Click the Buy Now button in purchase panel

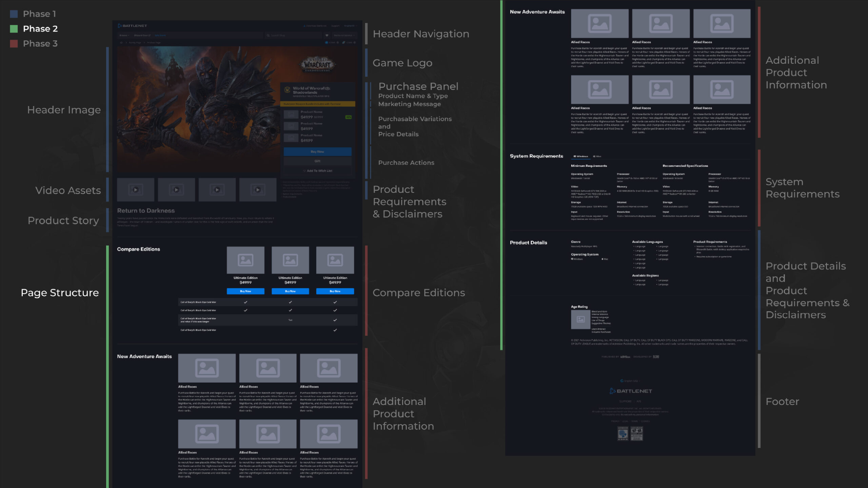point(317,152)
